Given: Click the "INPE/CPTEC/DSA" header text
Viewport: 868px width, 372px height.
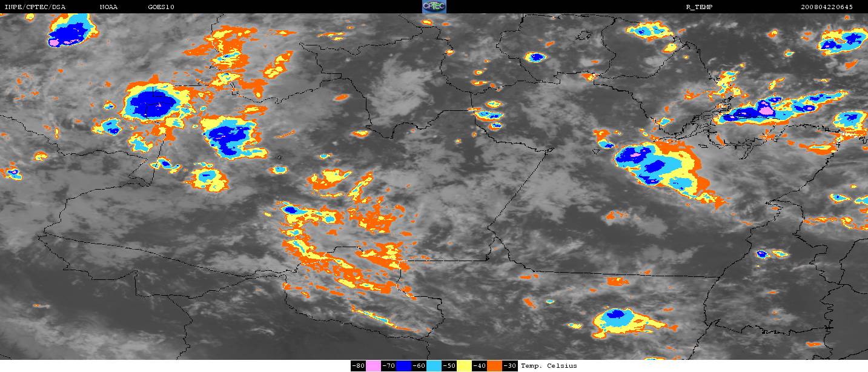Looking at the screenshot, I should click(x=35, y=7).
